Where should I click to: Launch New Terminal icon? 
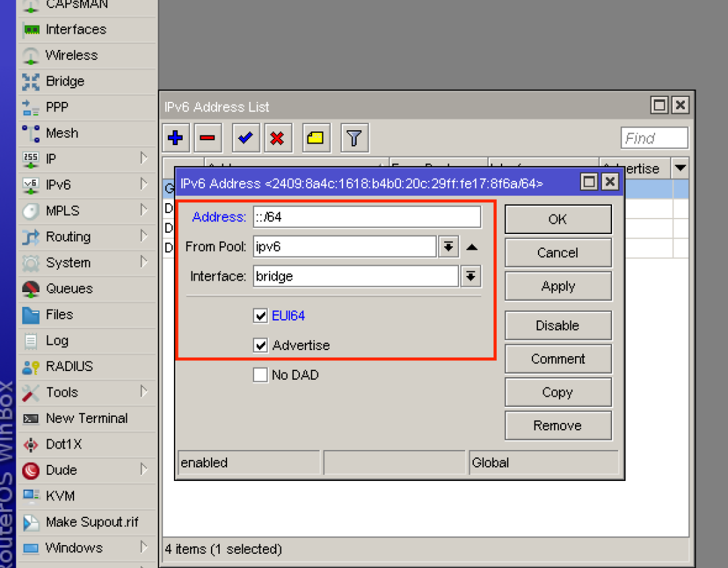click(30, 418)
